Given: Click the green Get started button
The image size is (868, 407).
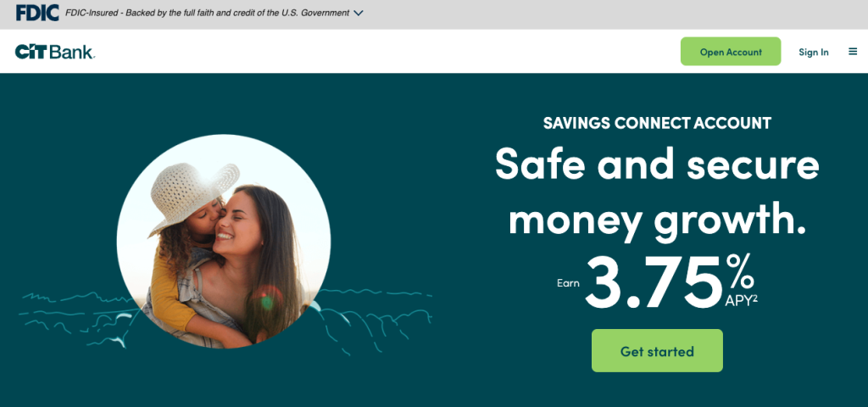Looking at the screenshot, I should point(657,351).
